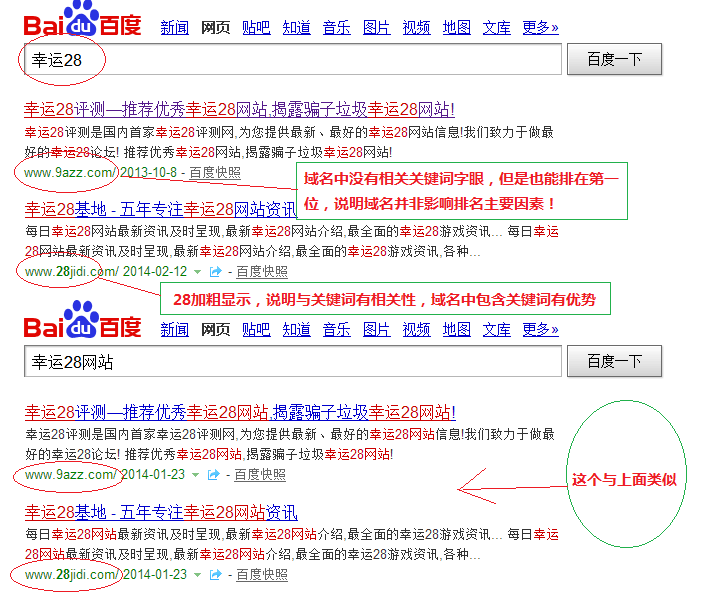Open 贴吧 tab in the lower Baidu header
Image resolution: width=714 pixels, height=602 pixels.
(256, 330)
